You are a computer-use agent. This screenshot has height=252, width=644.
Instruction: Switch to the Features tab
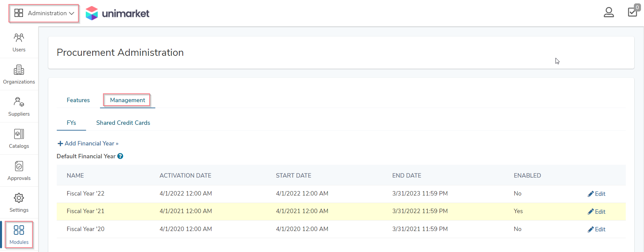tap(78, 100)
